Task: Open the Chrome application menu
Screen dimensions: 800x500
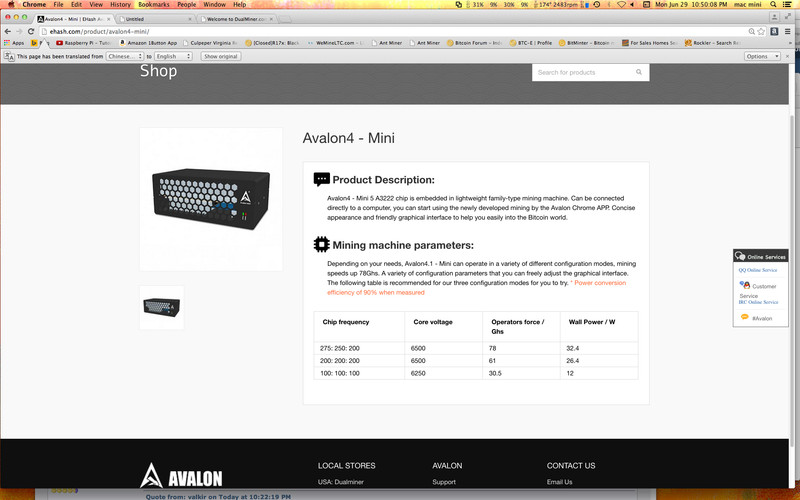Action: coord(34,4)
